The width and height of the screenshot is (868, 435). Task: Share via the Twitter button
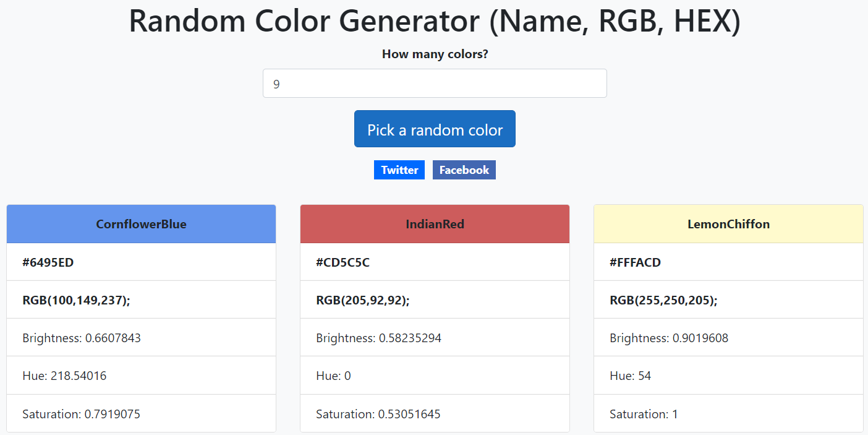pos(399,170)
